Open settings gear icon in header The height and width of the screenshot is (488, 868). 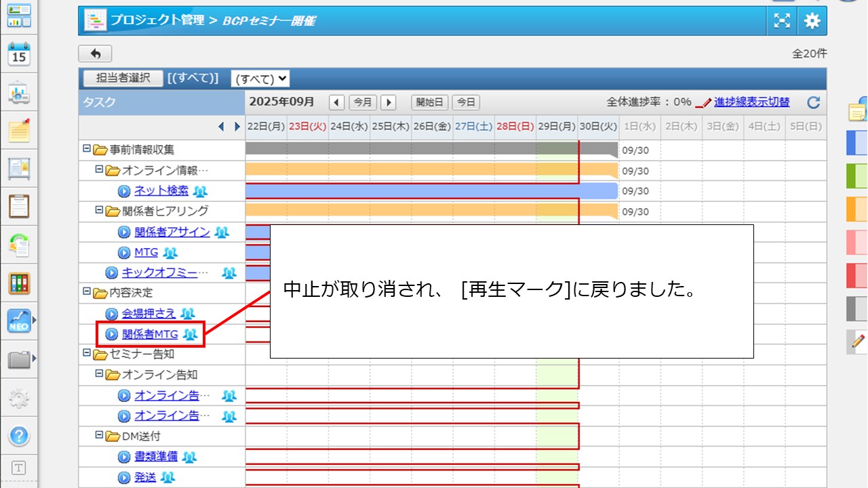[812, 21]
